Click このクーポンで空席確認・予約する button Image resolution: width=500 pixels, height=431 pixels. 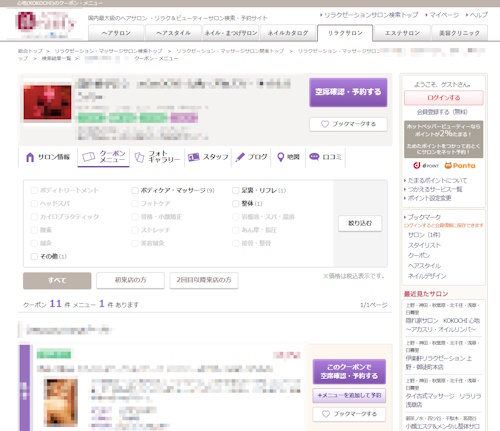pos(349,372)
